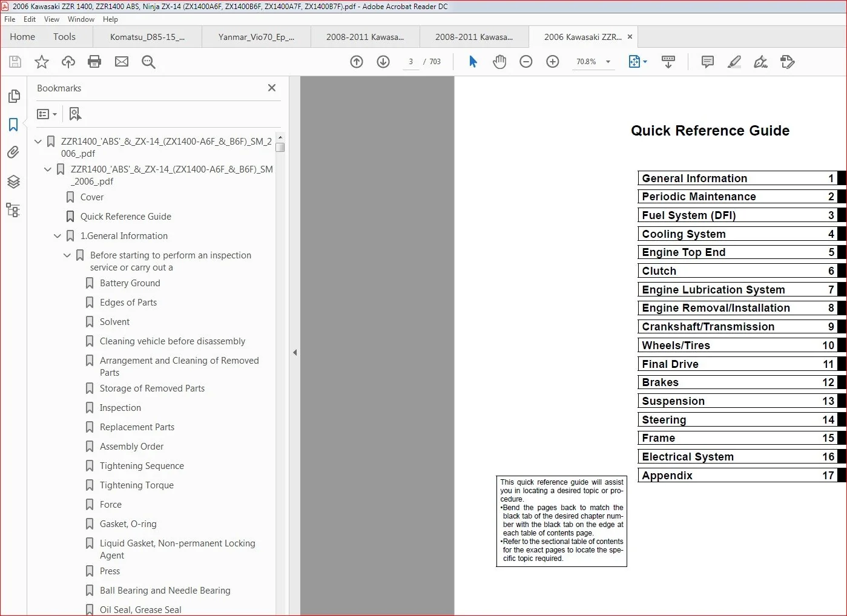Open the layers panel icon
This screenshot has height=616, width=847.
click(13, 182)
